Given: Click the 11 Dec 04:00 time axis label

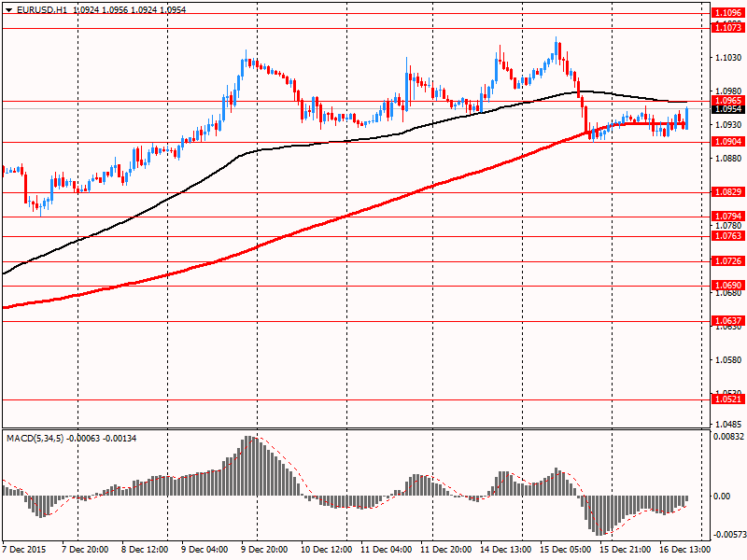Looking at the screenshot, I should [x=386, y=550].
